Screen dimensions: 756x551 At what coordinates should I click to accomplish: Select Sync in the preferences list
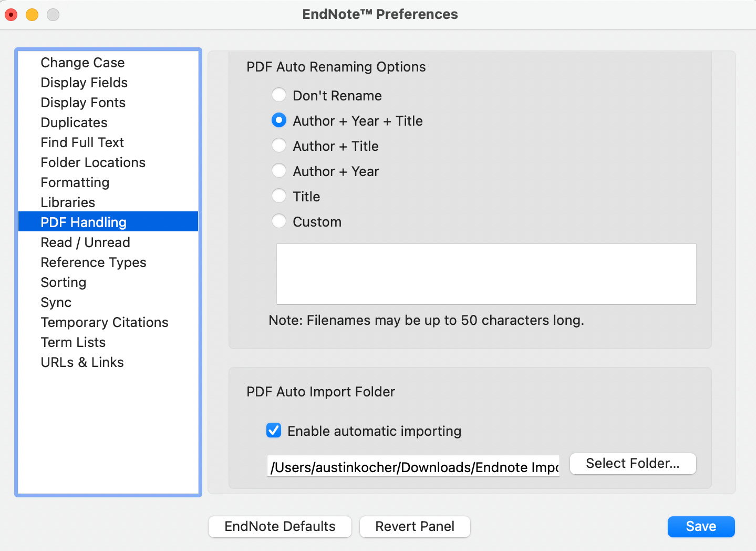pos(108,302)
